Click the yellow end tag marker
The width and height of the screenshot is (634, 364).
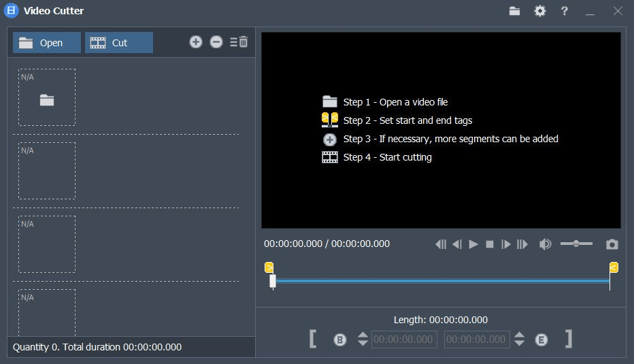coord(614,267)
